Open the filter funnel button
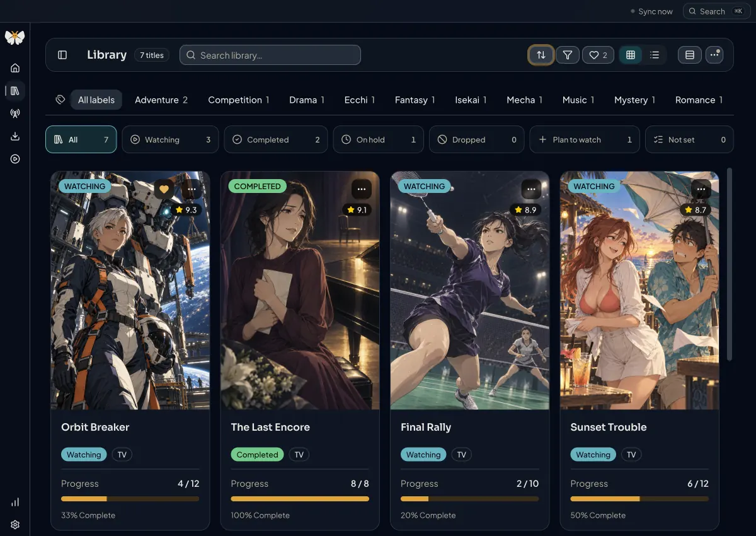 [x=568, y=55]
